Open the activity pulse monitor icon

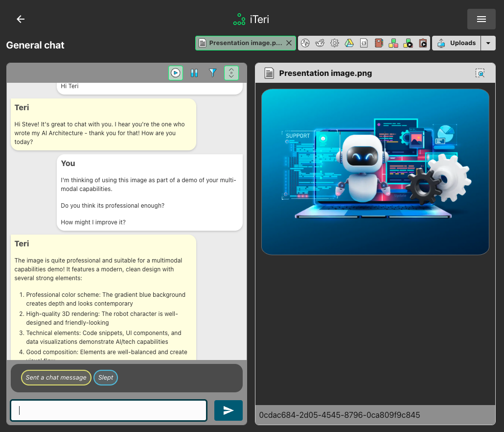pyautogui.click(x=305, y=43)
